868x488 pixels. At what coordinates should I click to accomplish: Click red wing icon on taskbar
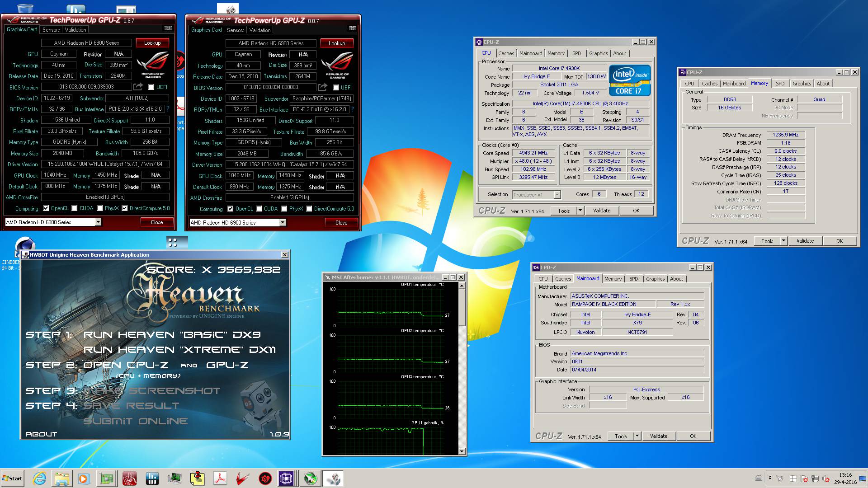[x=243, y=479]
